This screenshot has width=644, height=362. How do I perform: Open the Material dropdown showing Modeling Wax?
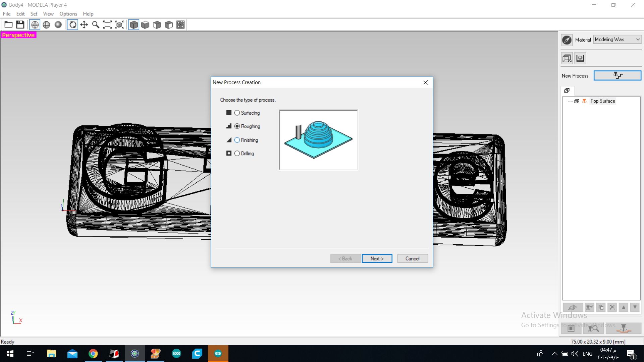click(617, 40)
